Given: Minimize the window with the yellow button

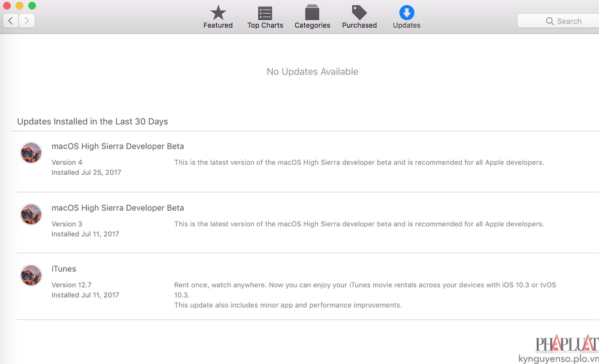Looking at the screenshot, I should pos(19,5).
